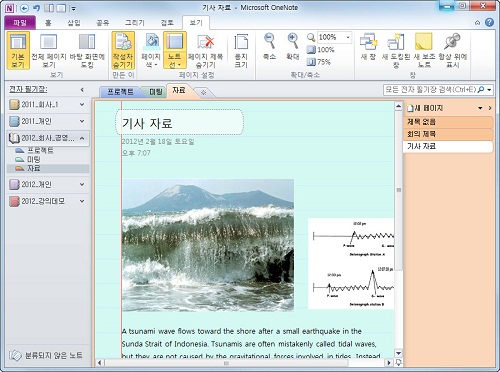Expand the 2012_개인 notebook
The width and height of the screenshot is (500, 372).
click(x=82, y=184)
